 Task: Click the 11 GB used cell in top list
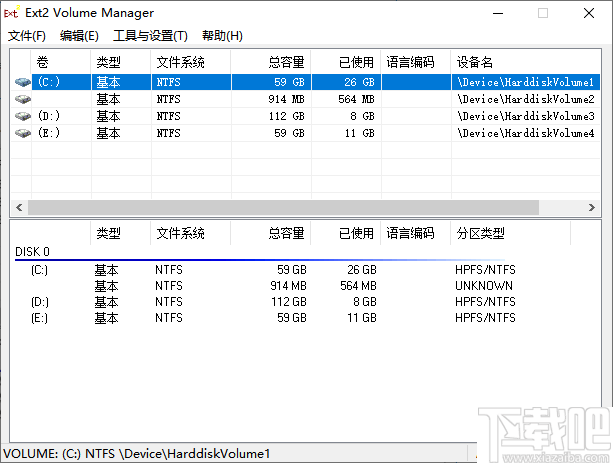coord(360,133)
